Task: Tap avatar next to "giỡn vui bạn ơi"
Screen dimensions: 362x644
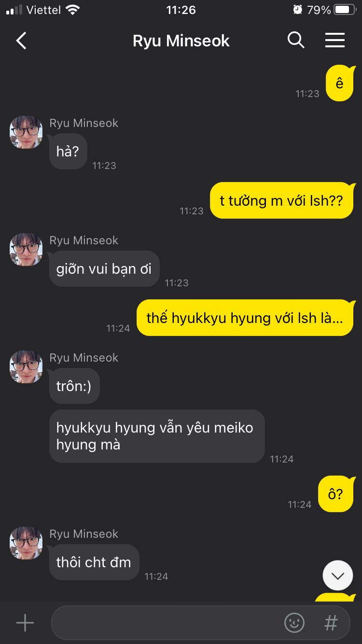Action: (26, 250)
